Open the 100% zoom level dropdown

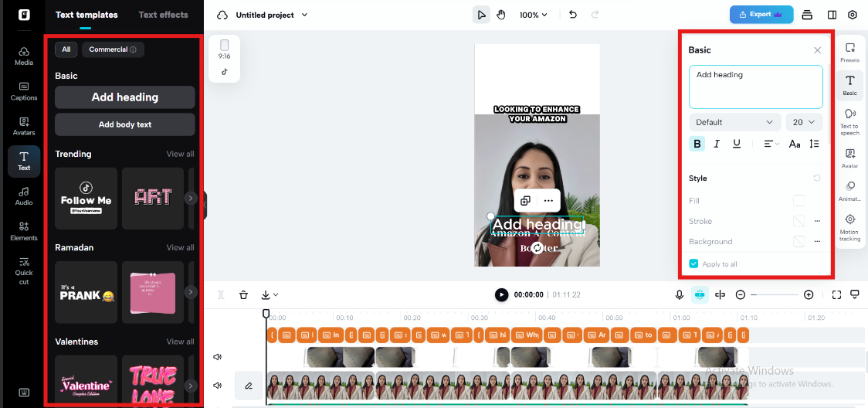(x=533, y=15)
